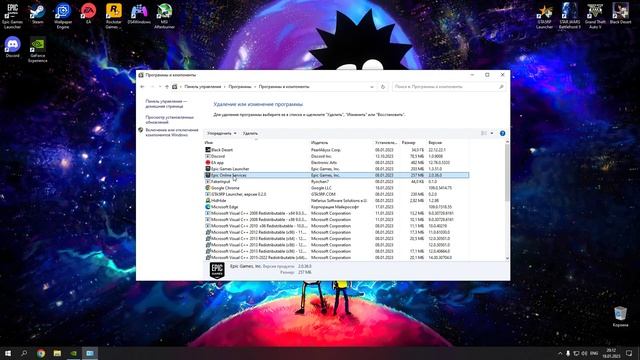The height and width of the screenshot is (360, 640).
Task: Switch to Google Chrome on the taskbar
Action: (41, 353)
